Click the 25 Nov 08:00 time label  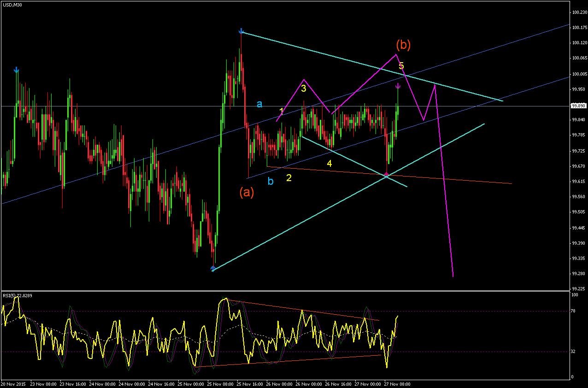click(220, 383)
